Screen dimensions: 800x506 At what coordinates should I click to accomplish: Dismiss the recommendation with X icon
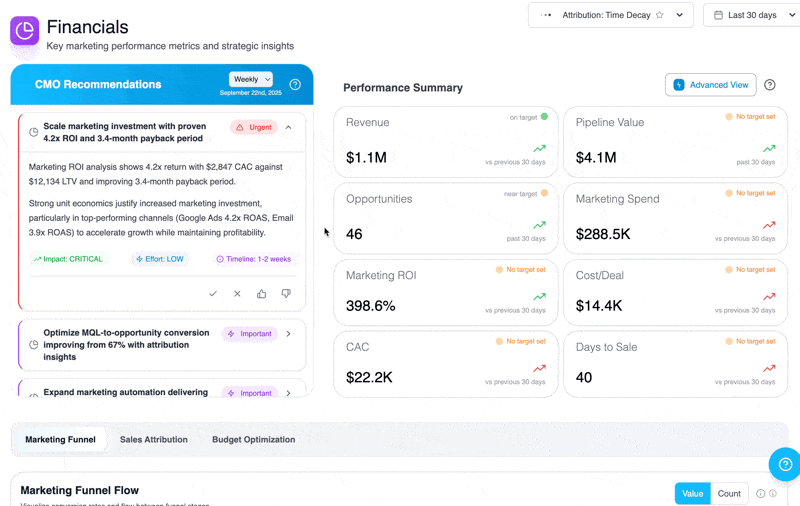[x=237, y=293]
